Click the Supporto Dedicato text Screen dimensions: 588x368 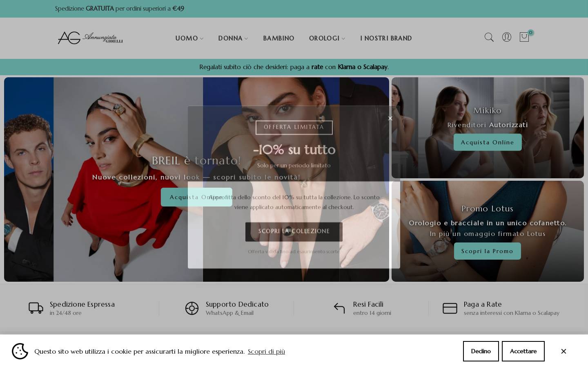(237, 304)
